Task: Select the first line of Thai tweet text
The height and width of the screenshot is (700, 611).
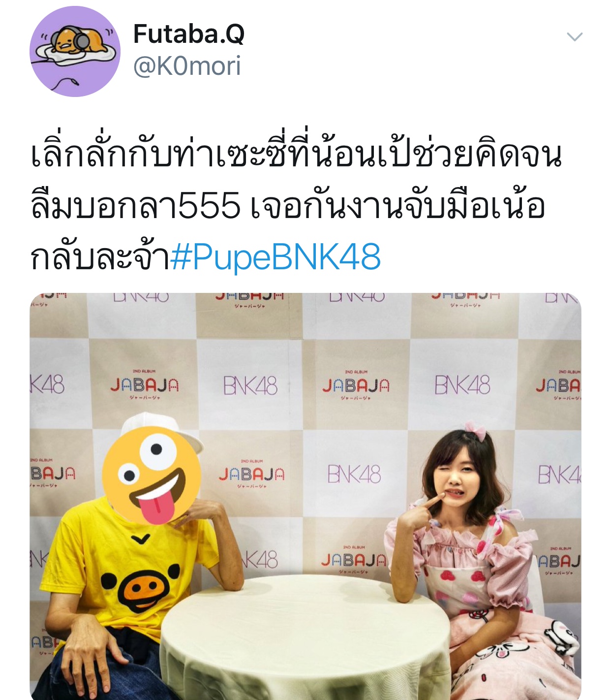Action: pos(296,155)
